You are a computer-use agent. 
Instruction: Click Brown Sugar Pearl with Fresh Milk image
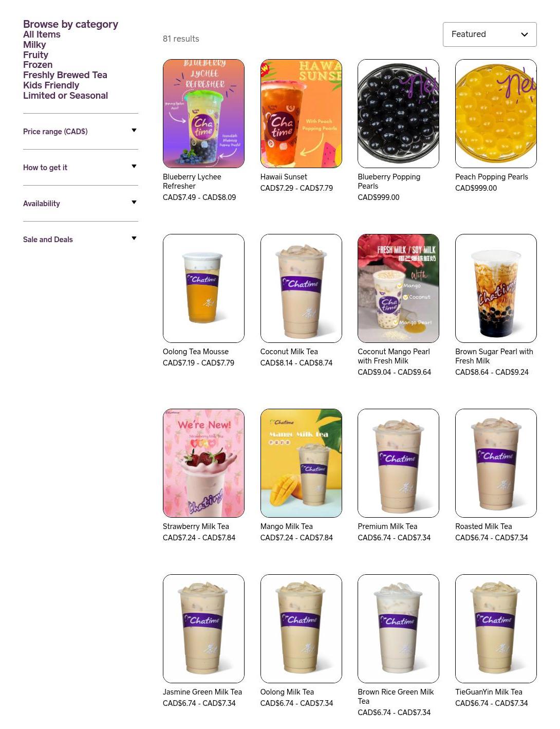(x=496, y=288)
